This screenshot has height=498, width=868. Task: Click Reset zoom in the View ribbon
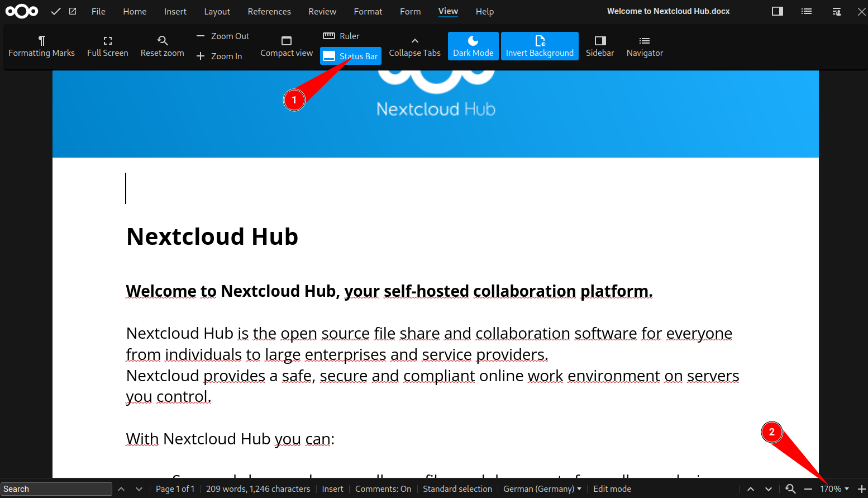(162, 46)
